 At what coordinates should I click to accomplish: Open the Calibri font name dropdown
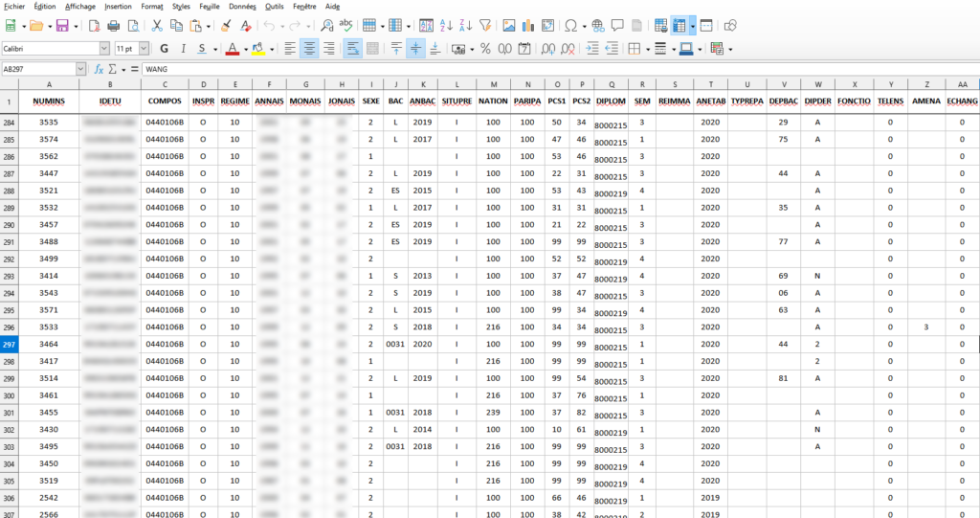click(104, 49)
